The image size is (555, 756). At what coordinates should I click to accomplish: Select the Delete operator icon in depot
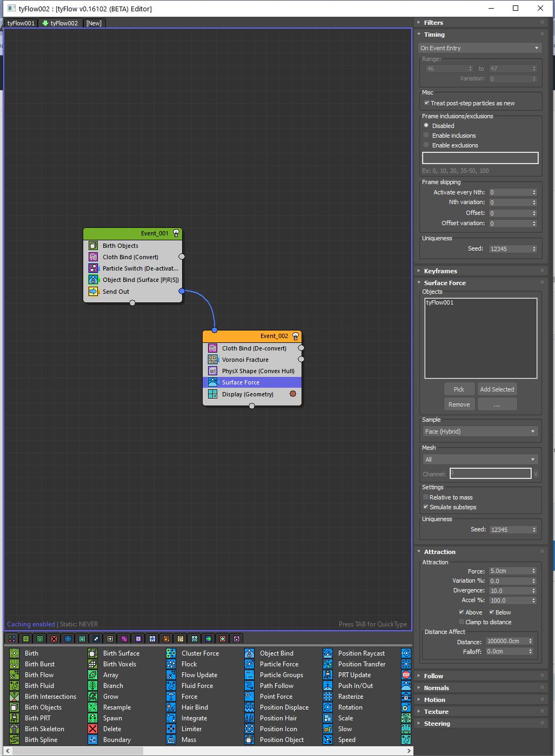tap(93, 729)
